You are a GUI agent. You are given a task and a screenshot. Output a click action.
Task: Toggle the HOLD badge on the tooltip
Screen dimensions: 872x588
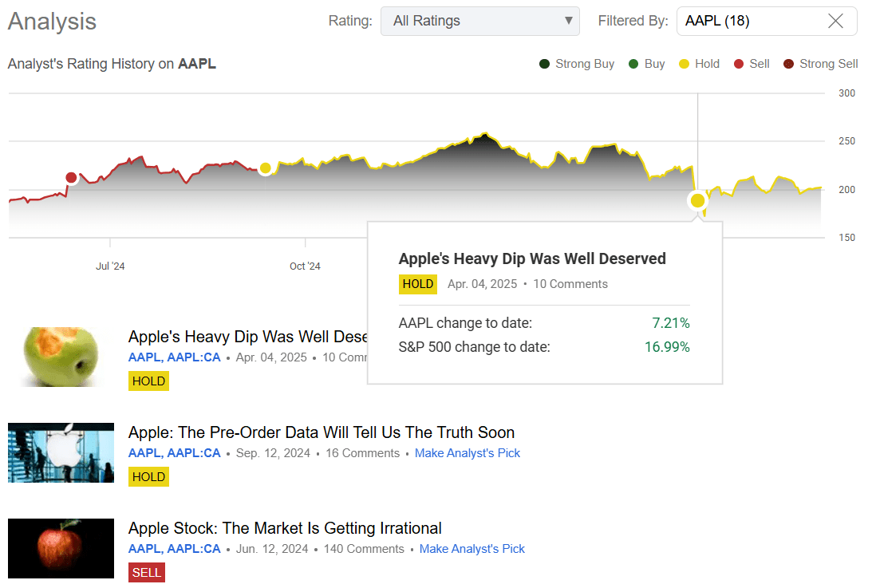417,284
